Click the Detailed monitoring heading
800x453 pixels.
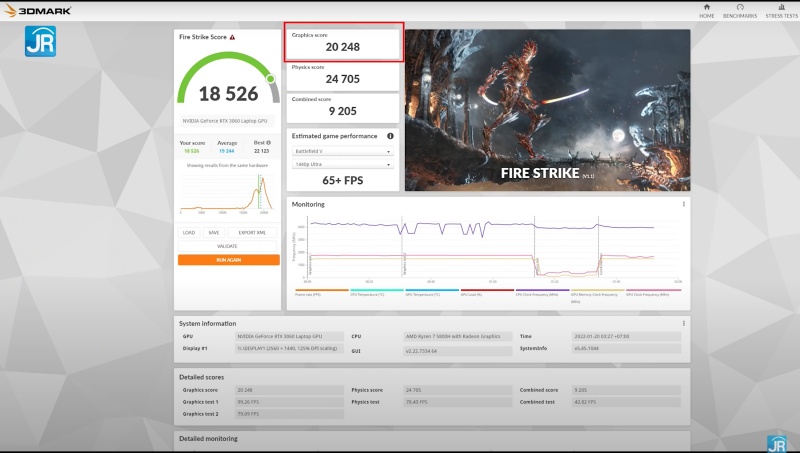coord(208,439)
